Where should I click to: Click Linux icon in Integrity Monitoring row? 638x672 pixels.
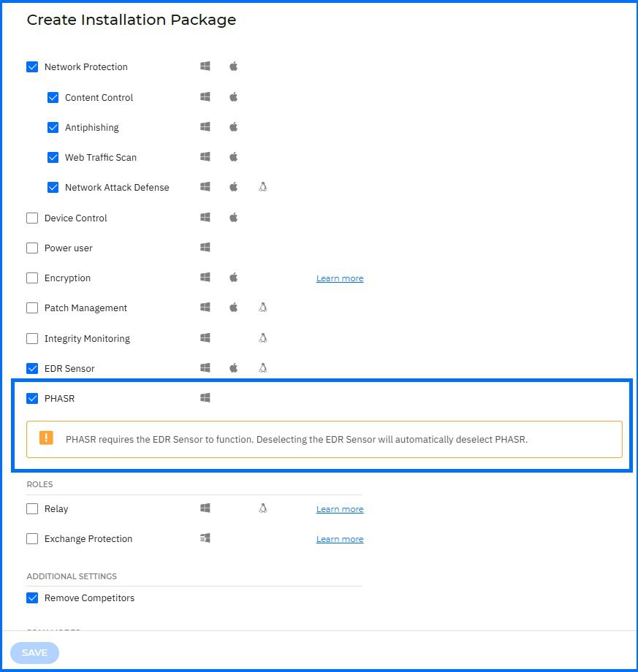click(x=263, y=338)
